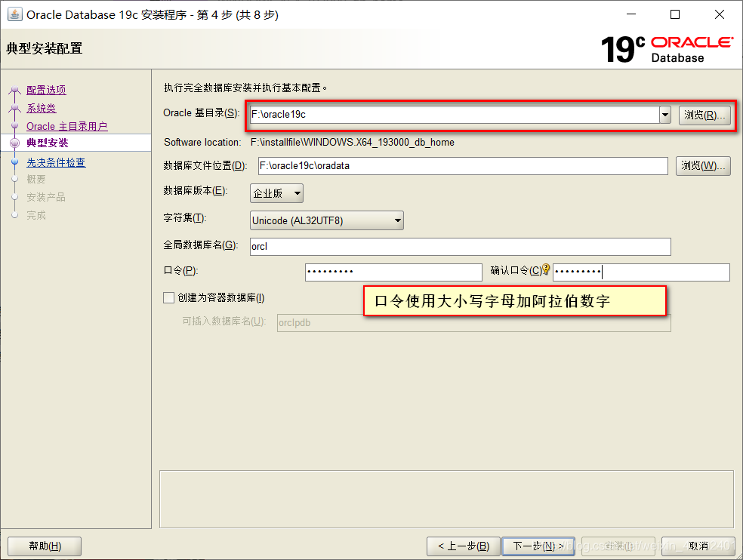Image resolution: width=743 pixels, height=560 pixels.
Task: Open the 数据库版本 企业版 dropdown
Action: pyautogui.click(x=276, y=193)
